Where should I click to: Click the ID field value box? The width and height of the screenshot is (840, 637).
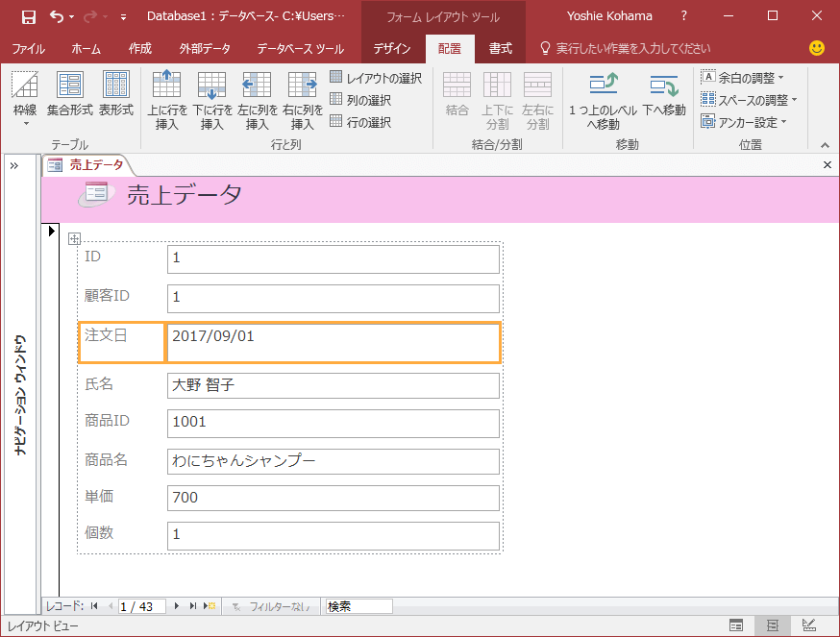(334, 258)
